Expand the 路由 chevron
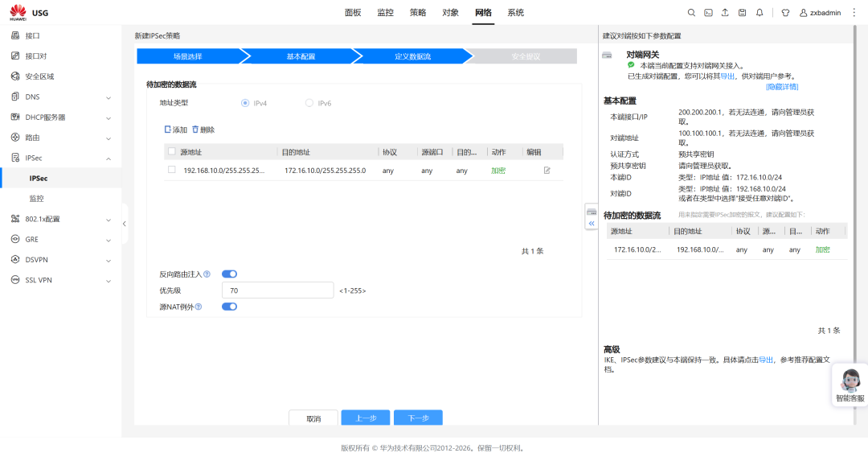 108,138
